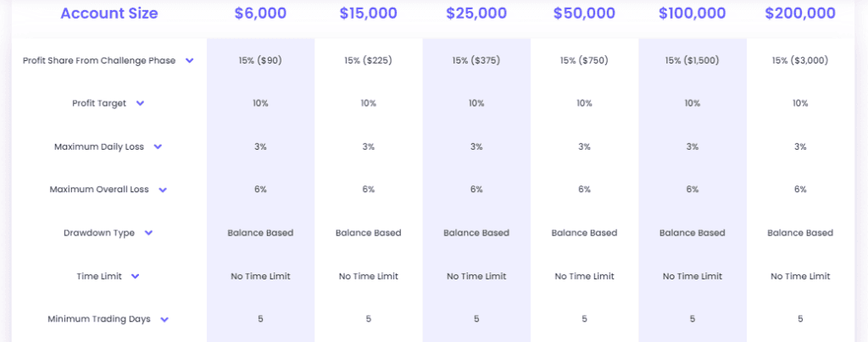This screenshot has height=342, width=868.
Task: Click the Time Limit chevron arrow
Action: pos(136,276)
